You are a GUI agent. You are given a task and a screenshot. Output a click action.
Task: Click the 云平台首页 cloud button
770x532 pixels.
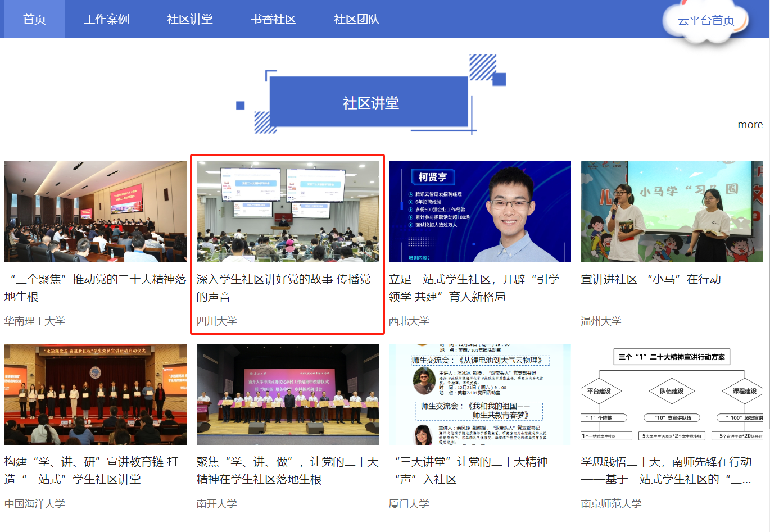click(706, 21)
